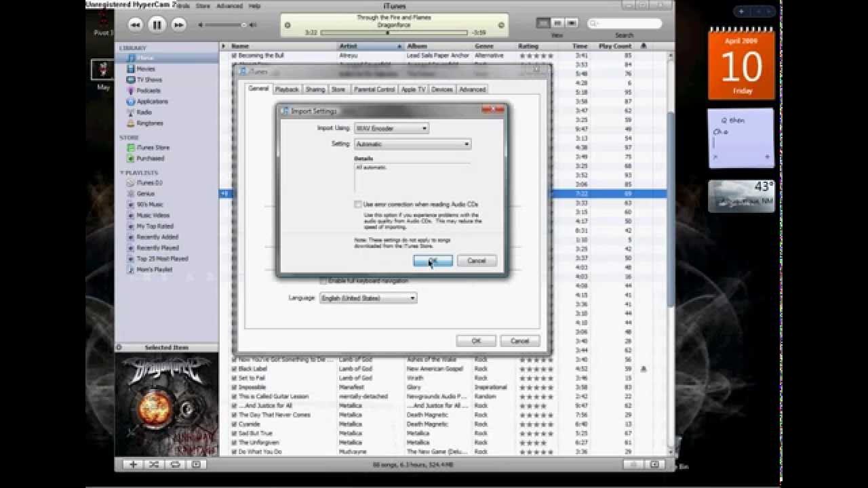
Task: Toggle the artwork viewer button
Action: (196, 464)
